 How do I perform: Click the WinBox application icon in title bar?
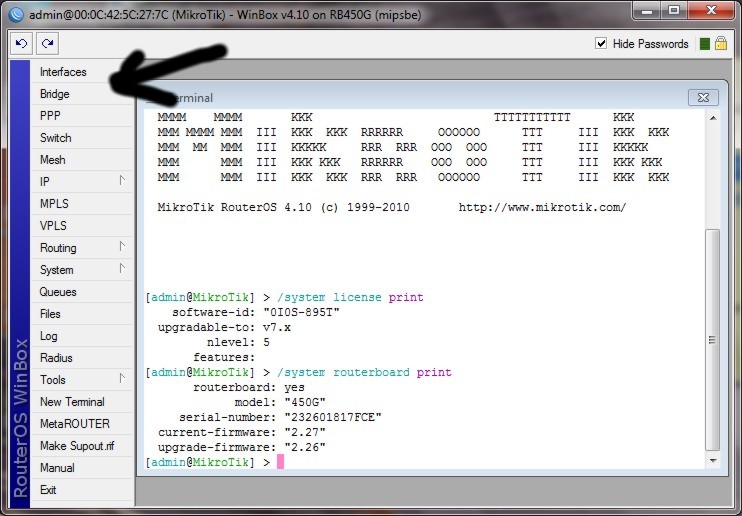tap(16, 15)
